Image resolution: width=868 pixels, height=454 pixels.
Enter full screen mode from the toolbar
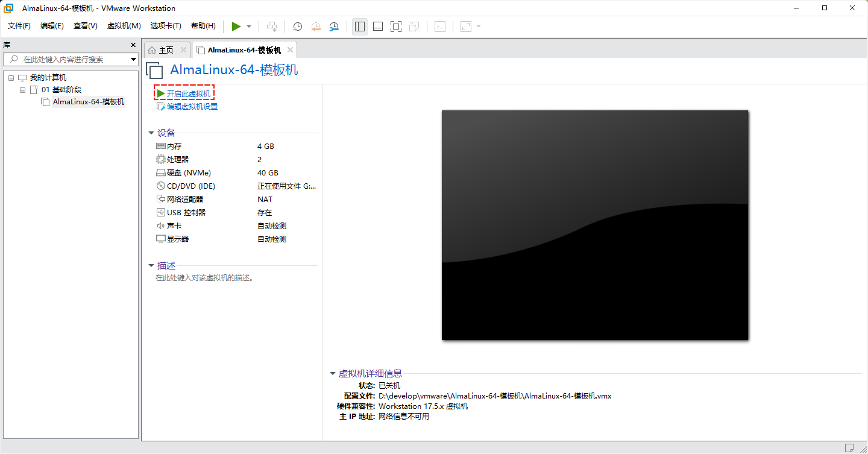click(x=396, y=27)
